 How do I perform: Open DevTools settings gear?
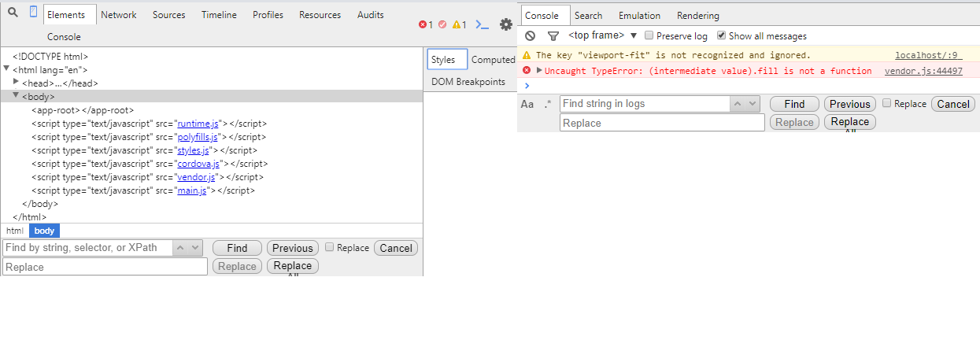pos(506,24)
